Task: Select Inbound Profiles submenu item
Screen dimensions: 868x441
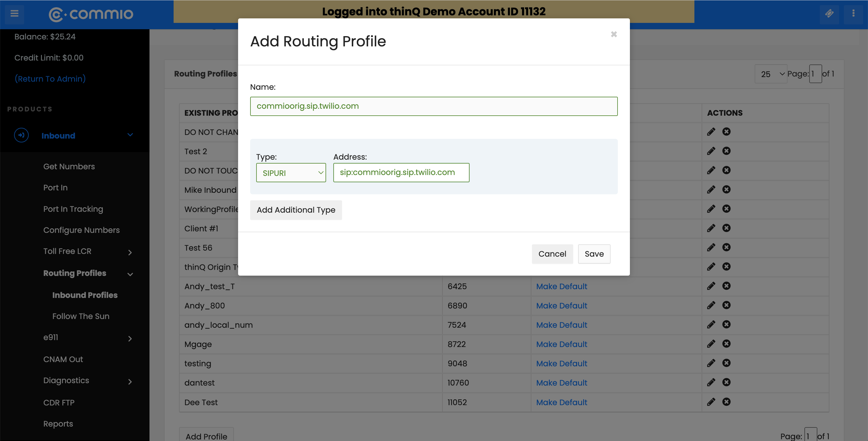Action: point(85,295)
